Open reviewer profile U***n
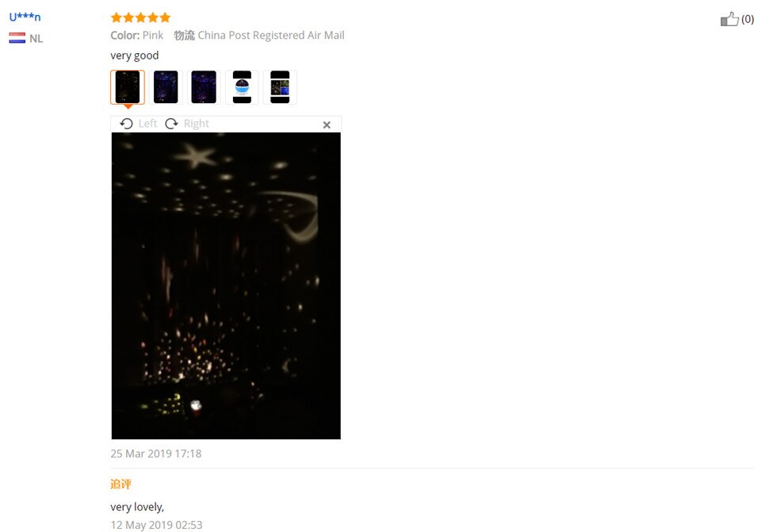This screenshot has height=532, width=761. (x=25, y=17)
